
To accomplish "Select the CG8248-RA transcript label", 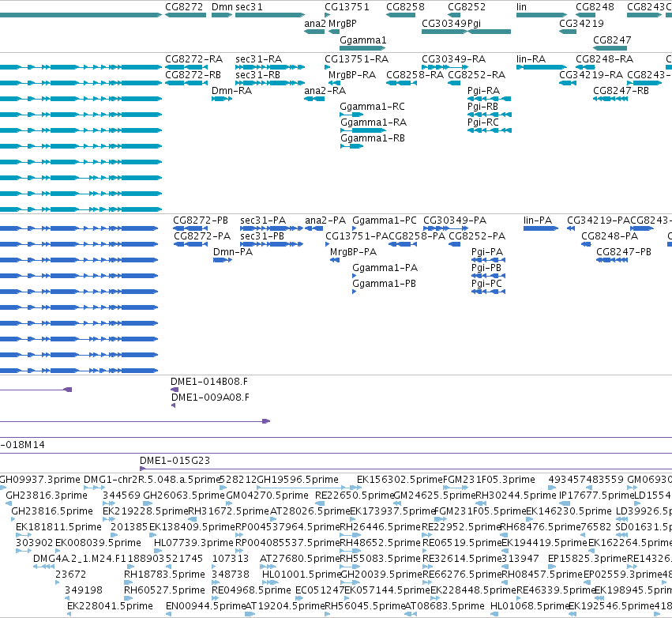I will click(604, 59).
